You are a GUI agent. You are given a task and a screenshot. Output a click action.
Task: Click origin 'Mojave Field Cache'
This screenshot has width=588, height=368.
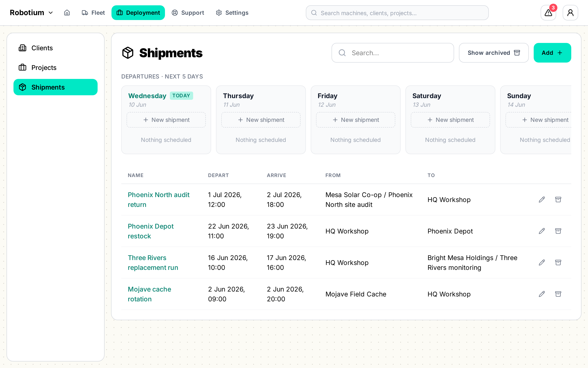click(x=356, y=294)
